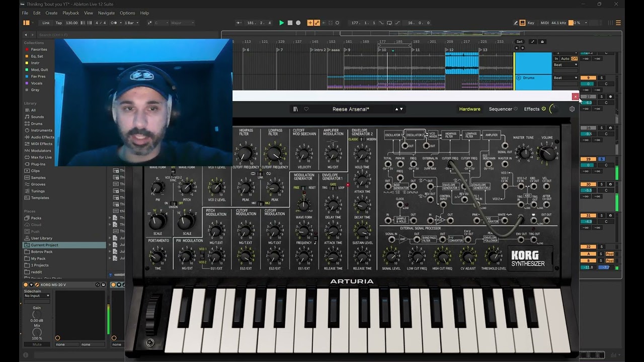Enable the Follow playback arrow icon
The width and height of the screenshot is (644, 362).
[x=239, y=23]
